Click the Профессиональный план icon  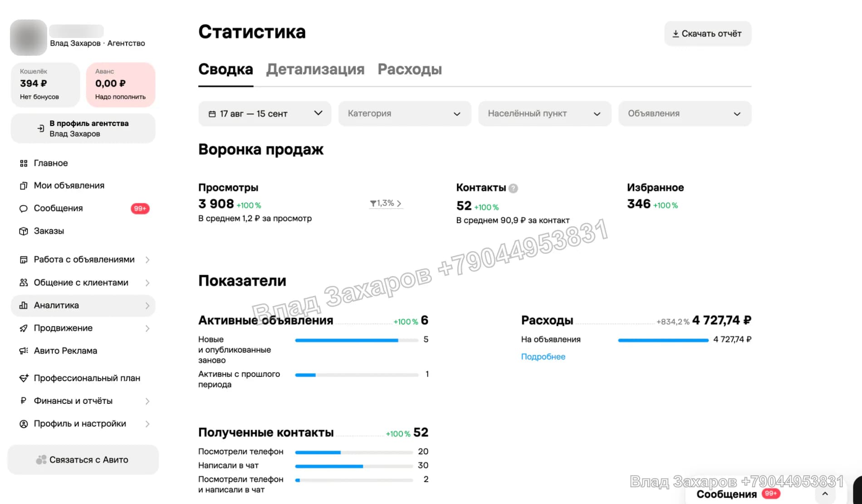click(24, 378)
